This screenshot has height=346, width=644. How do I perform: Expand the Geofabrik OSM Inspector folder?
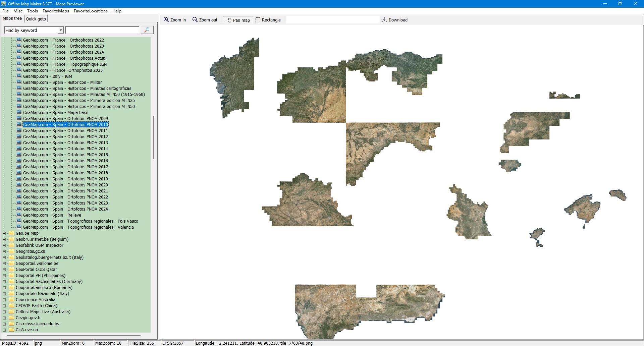[x=4, y=245]
